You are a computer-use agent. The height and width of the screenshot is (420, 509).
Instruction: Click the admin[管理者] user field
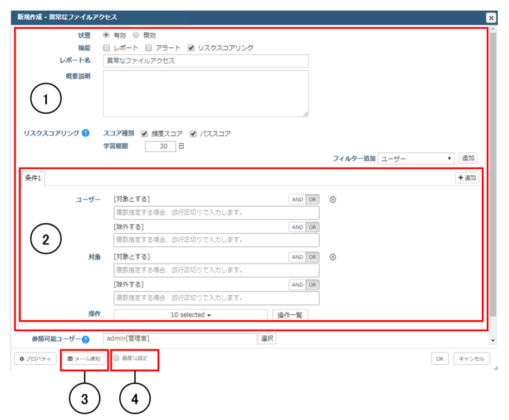click(180, 339)
